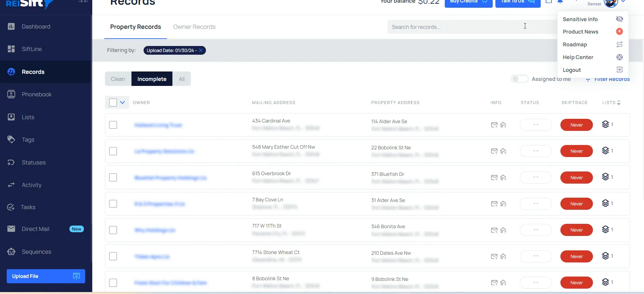
Task: Open Direct Mail section
Action: pos(36,229)
